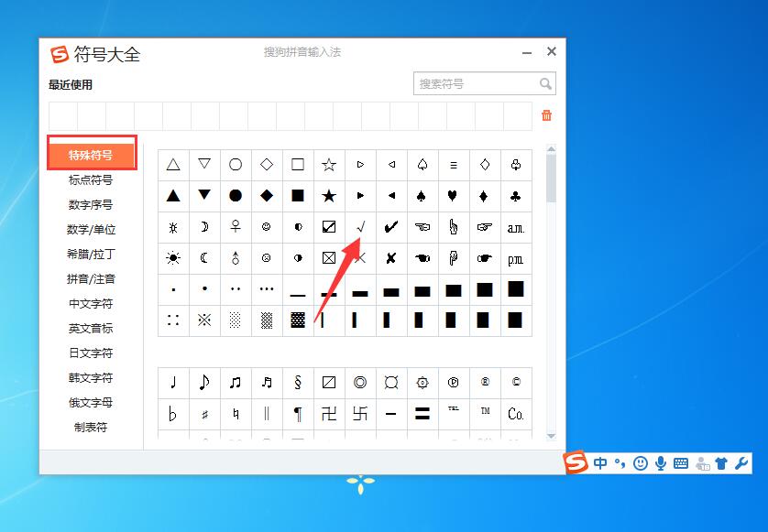This screenshot has height=532, width=768.
Task: Insert the solid heart ♥ symbol
Action: pyautogui.click(x=453, y=196)
